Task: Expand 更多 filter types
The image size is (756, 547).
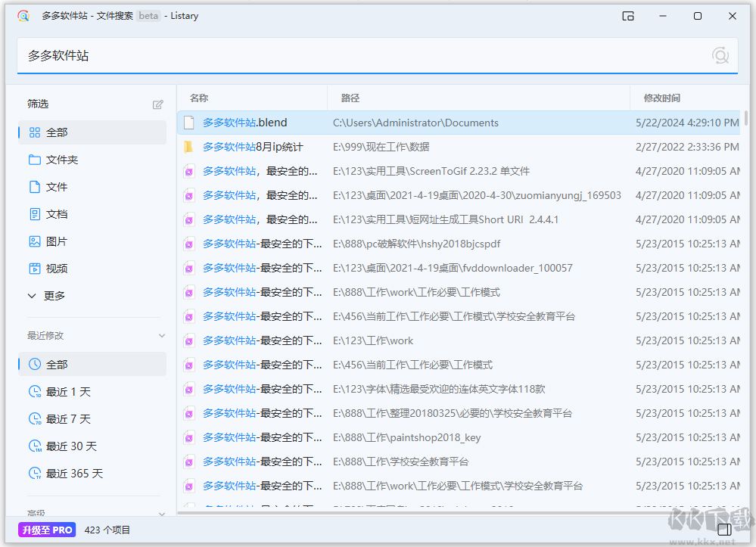Action: [x=46, y=296]
